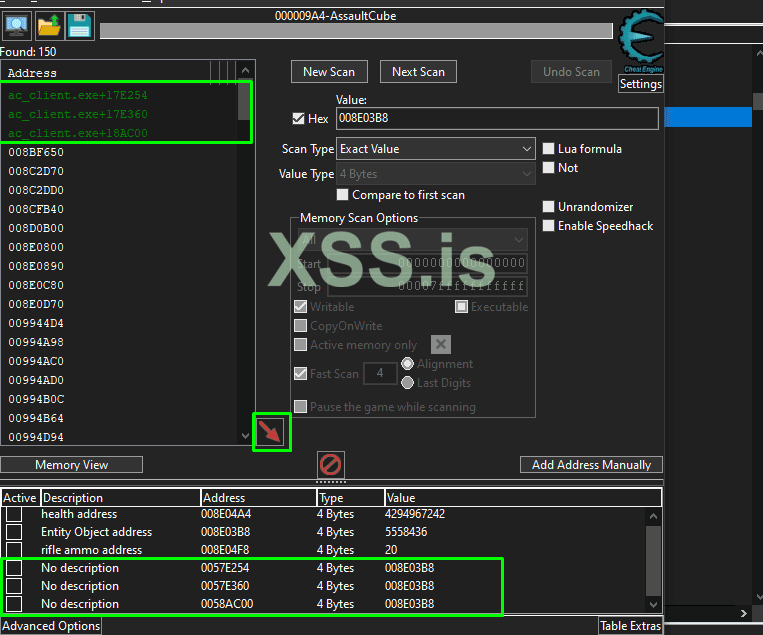Toggle the Fast Scan checkbox

click(x=301, y=374)
